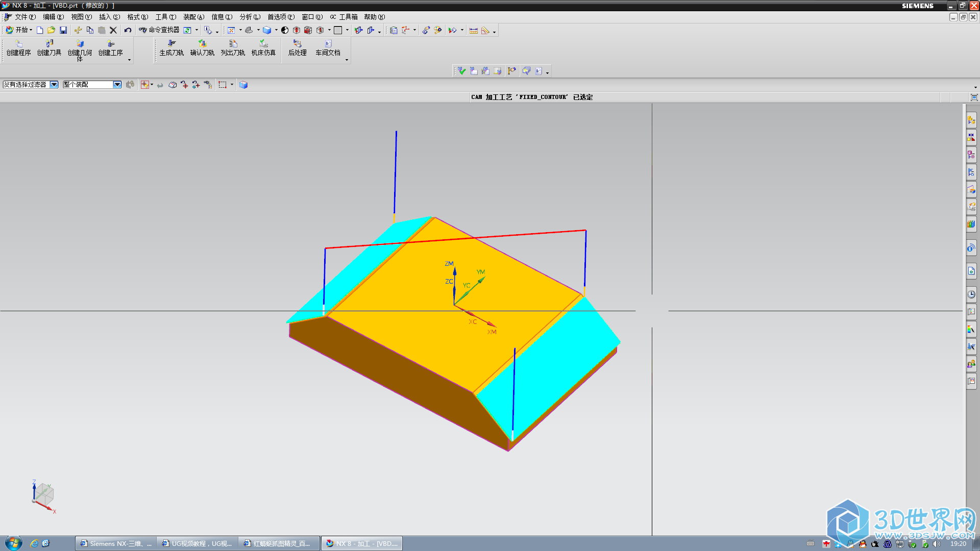Expand the 整个装配 selection scope combo box
This screenshot has height=551, width=980.
[x=117, y=85]
